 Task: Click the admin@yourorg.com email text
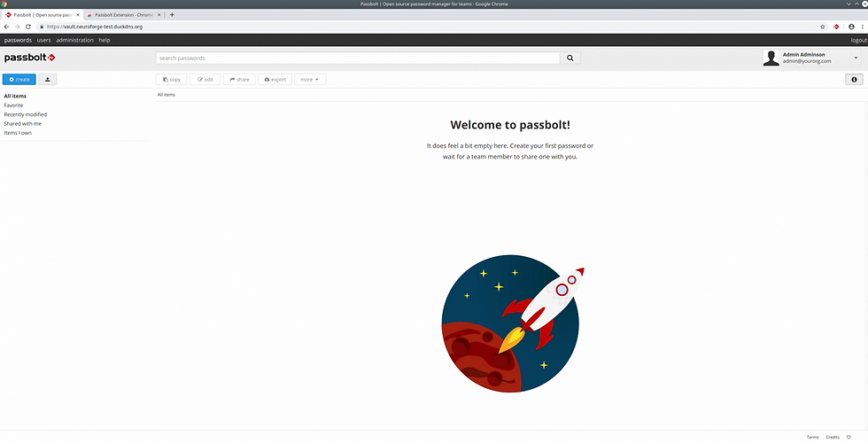(807, 61)
